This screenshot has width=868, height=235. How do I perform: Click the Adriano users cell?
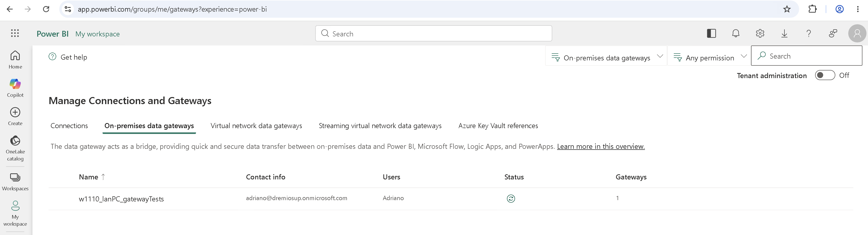(393, 198)
